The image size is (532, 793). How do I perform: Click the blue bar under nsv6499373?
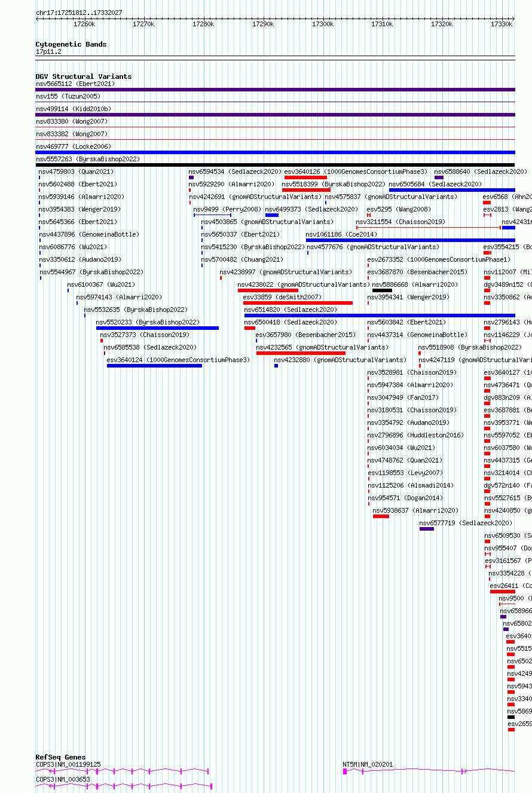272,215
